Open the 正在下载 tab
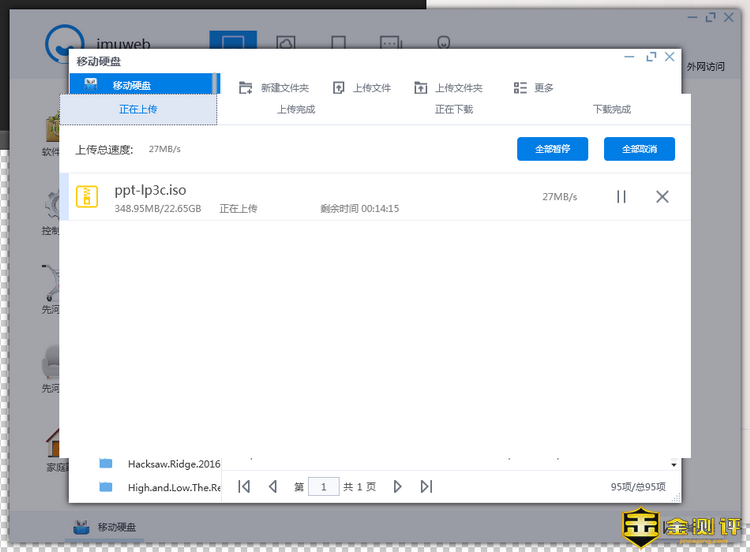The height and width of the screenshot is (552, 750). (x=454, y=109)
